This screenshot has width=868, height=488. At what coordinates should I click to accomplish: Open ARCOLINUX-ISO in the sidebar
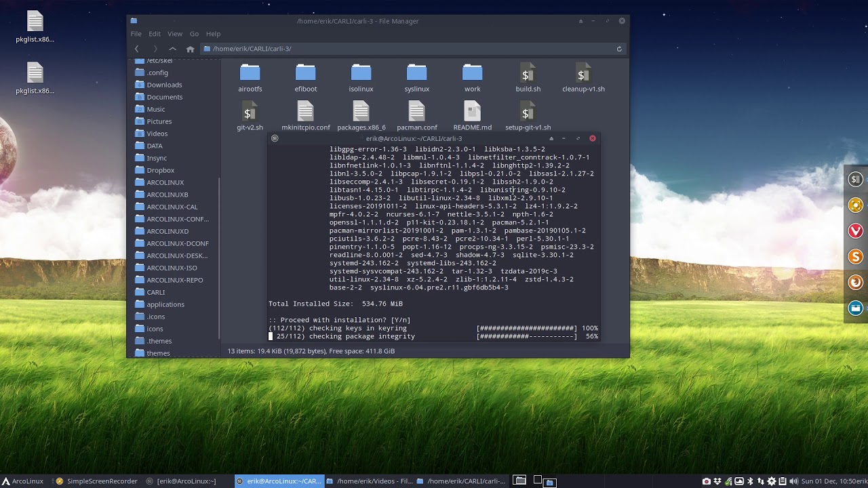click(172, 268)
